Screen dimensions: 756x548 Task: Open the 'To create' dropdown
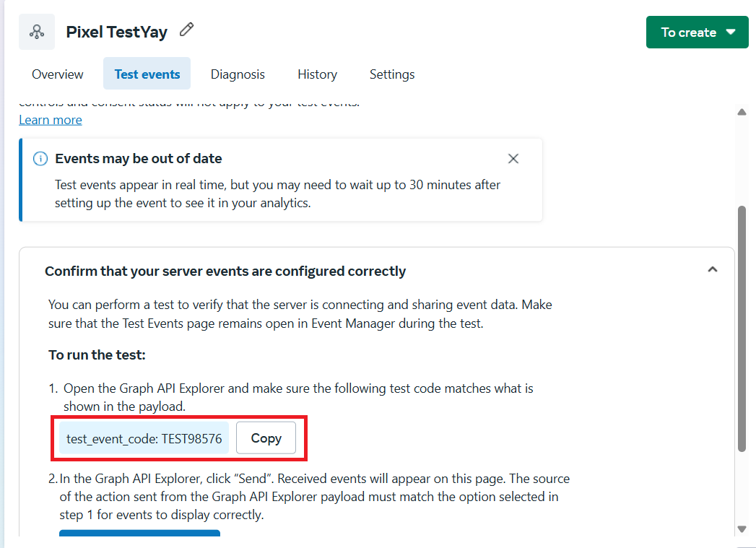[x=698, y=32]
